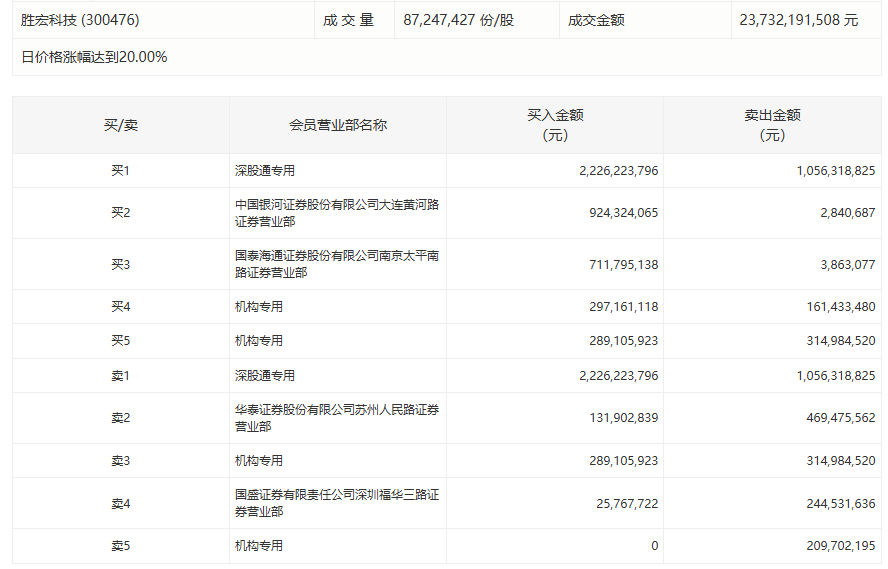Click 机构专用 in the 买5 row
Image resolution: width=888 pixels, height=569 pixels.
(x=259, y=341)
